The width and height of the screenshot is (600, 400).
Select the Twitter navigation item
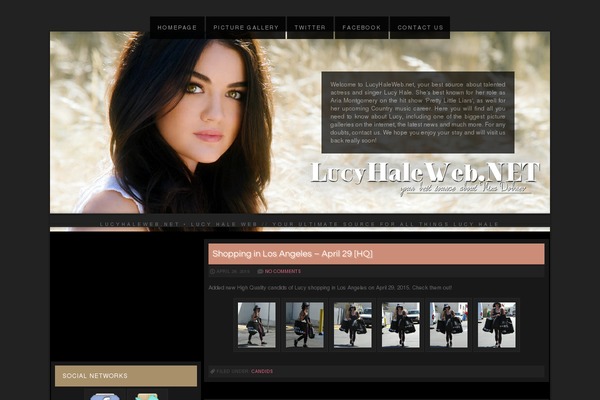coord(310,28)
